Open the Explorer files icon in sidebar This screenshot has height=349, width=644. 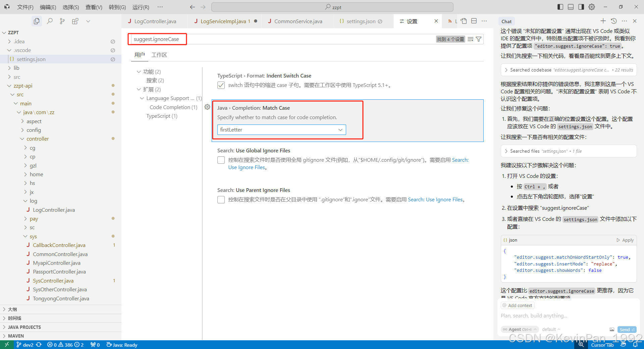click(37, 21)
